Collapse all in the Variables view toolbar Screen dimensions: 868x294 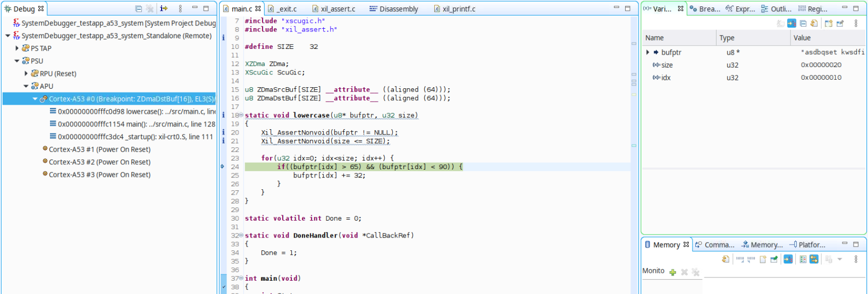coord(803,23)
